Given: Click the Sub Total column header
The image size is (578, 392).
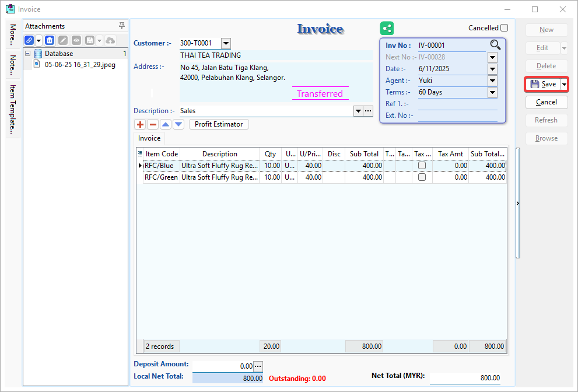Looking at the screenshot, I should (x=364, y=154).
